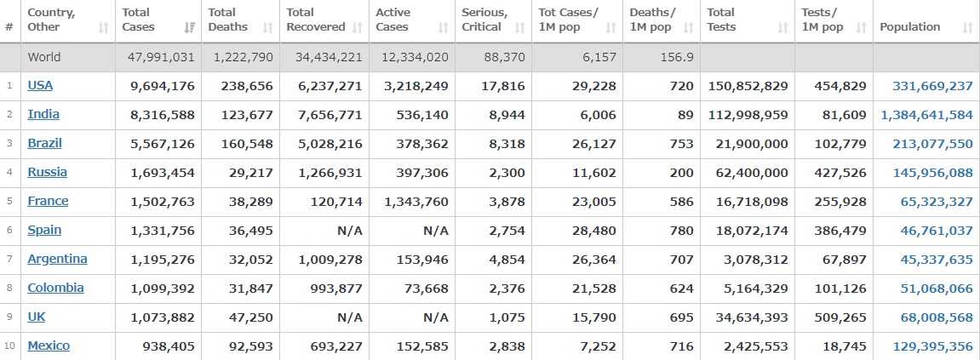Click the Active Cases sort arrows

(443, 28)
